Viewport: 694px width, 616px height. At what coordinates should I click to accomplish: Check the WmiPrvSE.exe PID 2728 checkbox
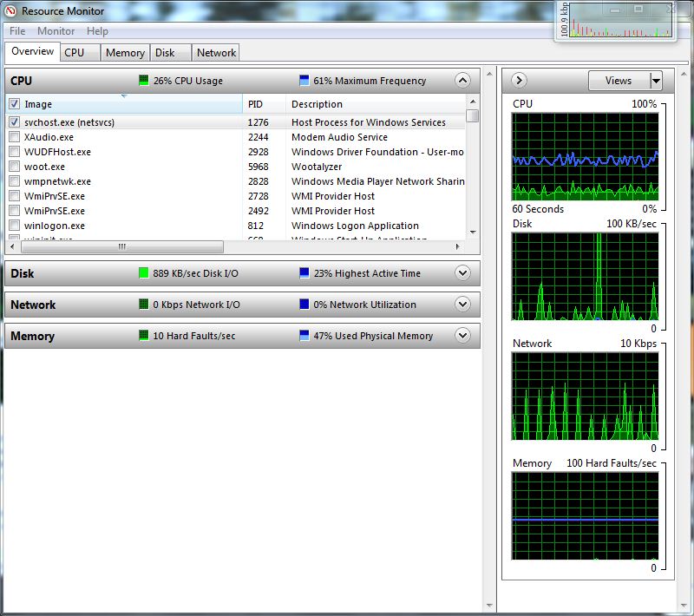(x=14, y=195)
